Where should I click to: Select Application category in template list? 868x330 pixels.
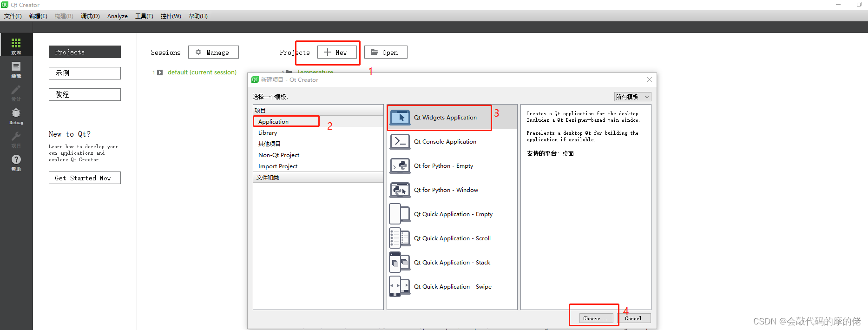[x=318, y=122]
